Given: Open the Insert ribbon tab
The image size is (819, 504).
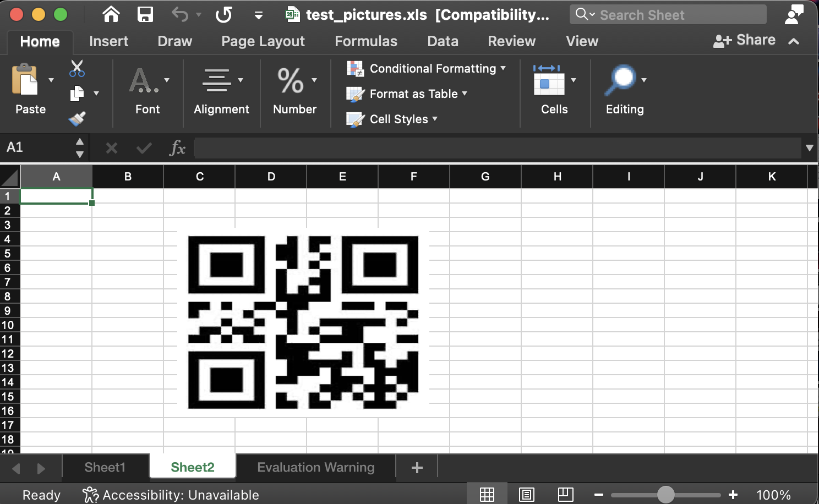Looking at the screenshot, I should pyautogui.click(x=108, y=41).
